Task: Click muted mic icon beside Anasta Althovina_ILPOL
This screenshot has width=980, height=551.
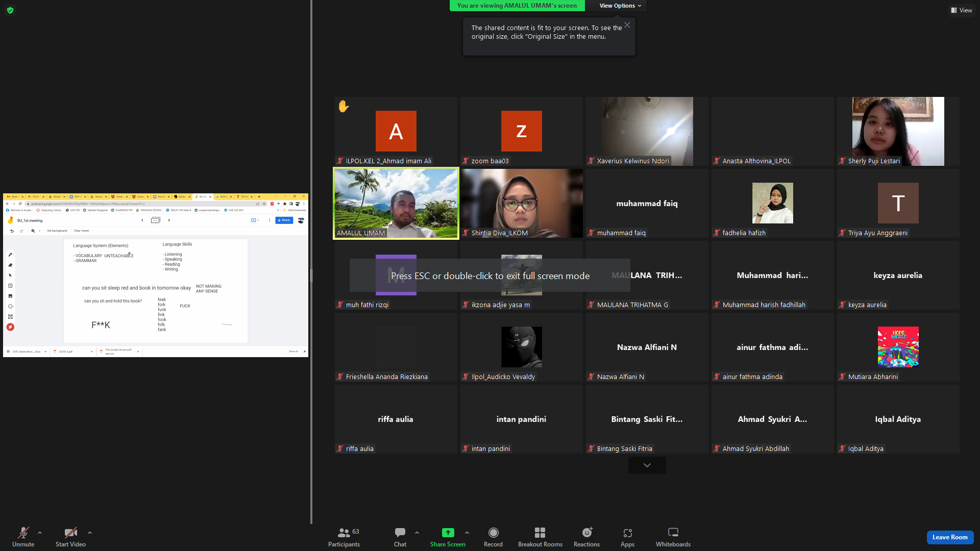Action: [717, 161]
